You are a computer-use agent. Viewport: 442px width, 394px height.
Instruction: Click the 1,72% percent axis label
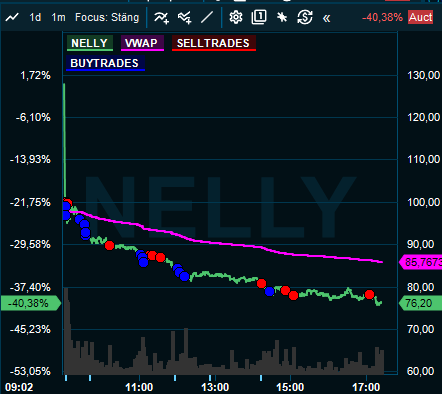click(36, 75)
